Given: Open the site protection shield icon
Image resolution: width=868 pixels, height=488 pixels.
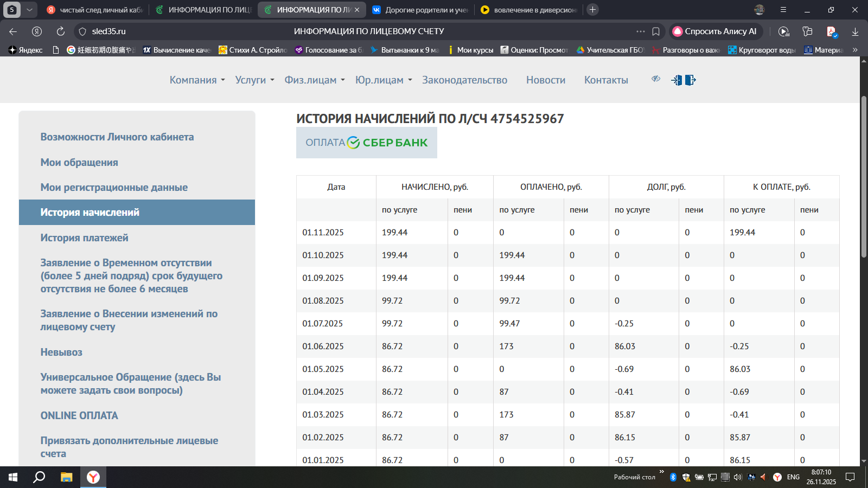Looking at the screenshot, I should pyautogui.click(x=82, y=31).
